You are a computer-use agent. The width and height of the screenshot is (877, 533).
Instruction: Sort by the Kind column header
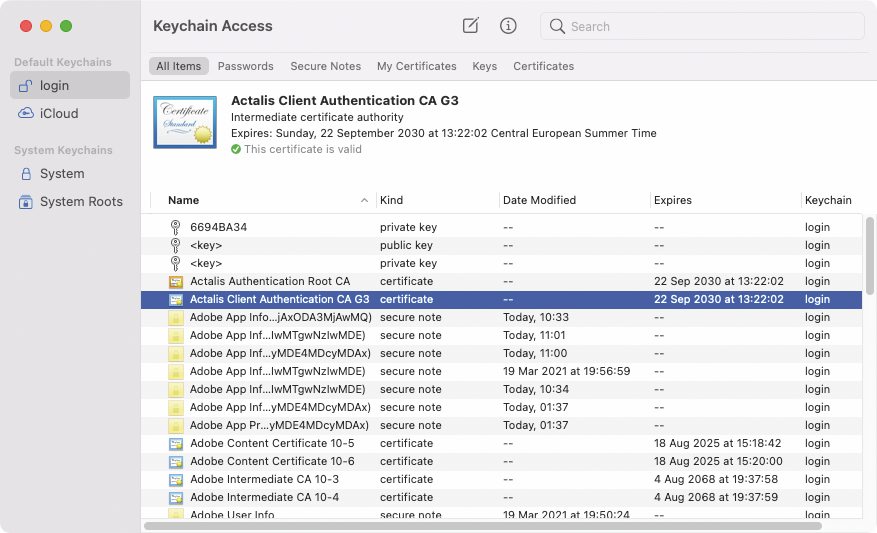(x=392, y=200)
